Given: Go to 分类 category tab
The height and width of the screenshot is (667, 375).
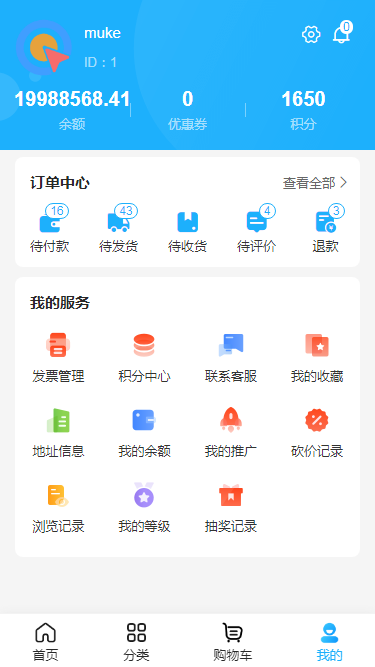Looking at the screenshot, I should (136, 642).
